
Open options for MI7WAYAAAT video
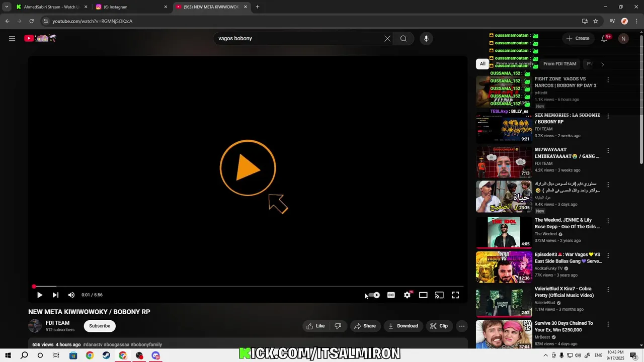point(608,150)
